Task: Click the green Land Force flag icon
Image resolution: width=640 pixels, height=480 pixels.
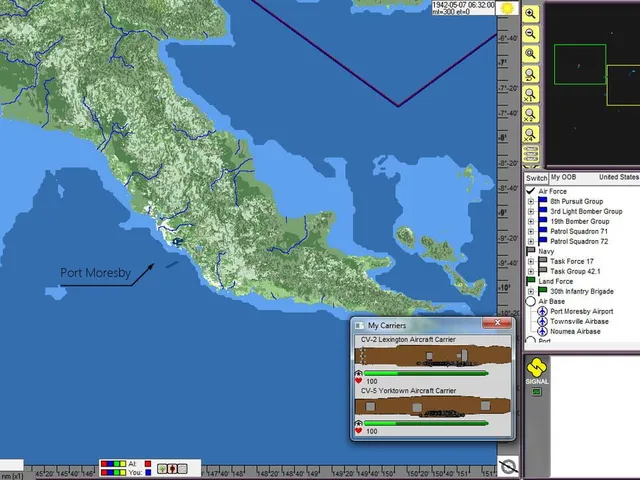Action: tap(530, 281)
